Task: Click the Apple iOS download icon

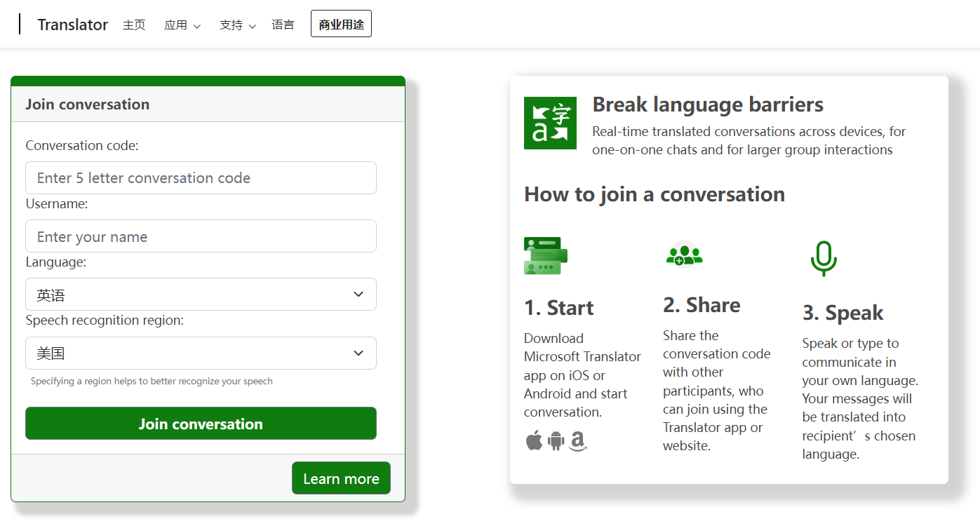Action: [534, 440]
